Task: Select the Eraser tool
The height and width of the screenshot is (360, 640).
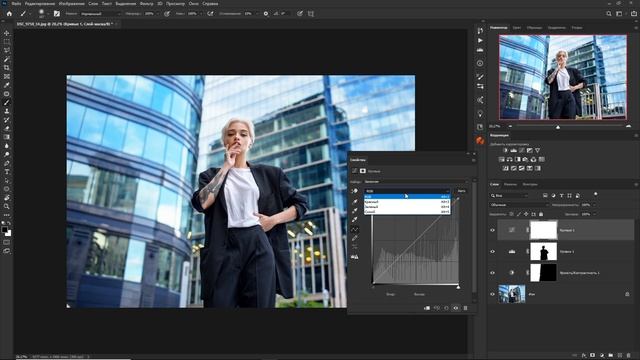Action: 7,129
